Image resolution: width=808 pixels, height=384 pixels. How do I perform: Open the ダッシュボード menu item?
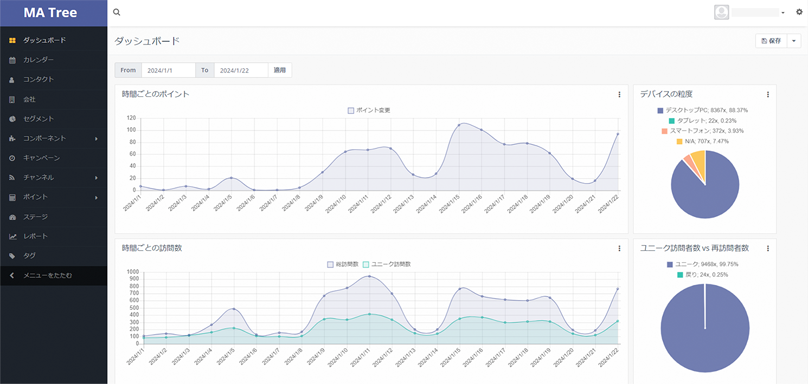(54, 40)
